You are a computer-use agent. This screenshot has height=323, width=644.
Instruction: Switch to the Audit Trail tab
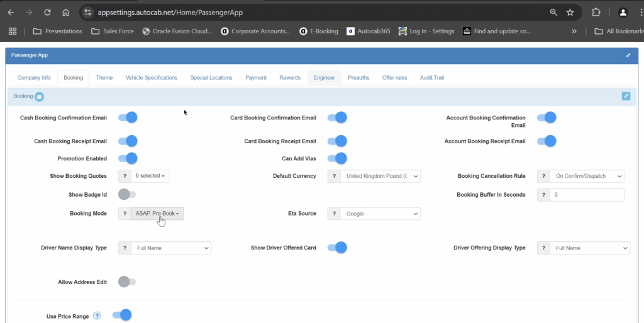432,77
